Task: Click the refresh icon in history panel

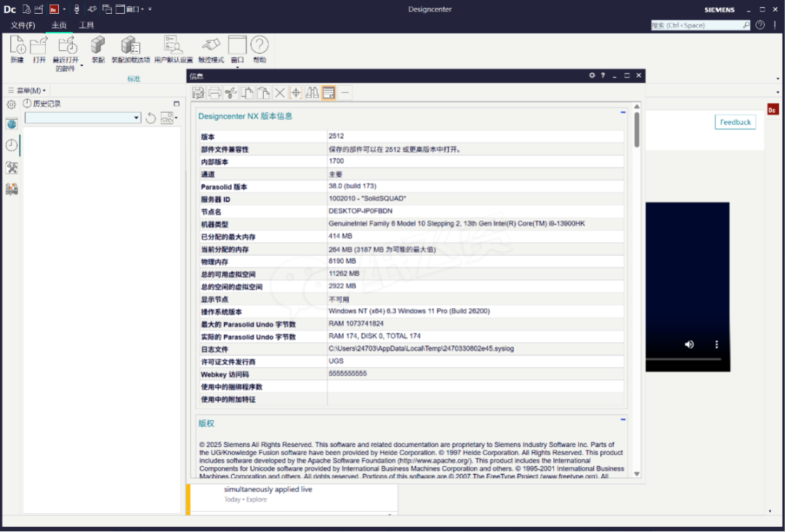Action: click(x=150, y=118)
